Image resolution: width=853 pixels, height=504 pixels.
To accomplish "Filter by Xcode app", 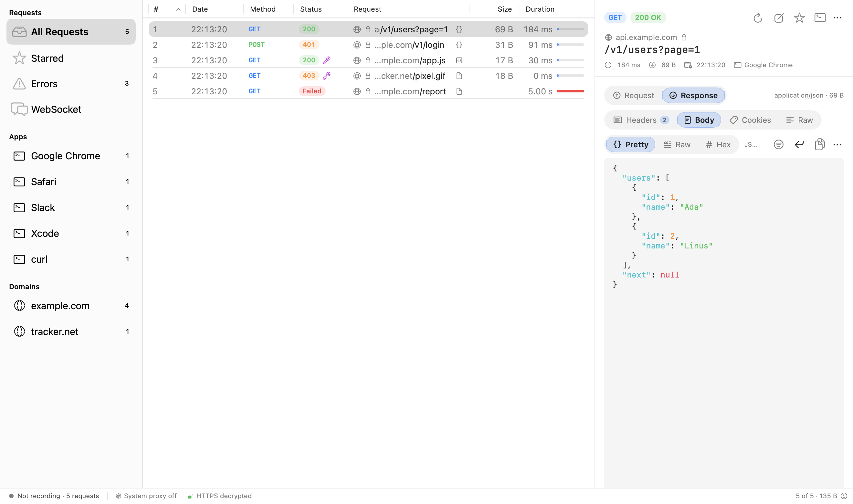I will pos(71,233).
